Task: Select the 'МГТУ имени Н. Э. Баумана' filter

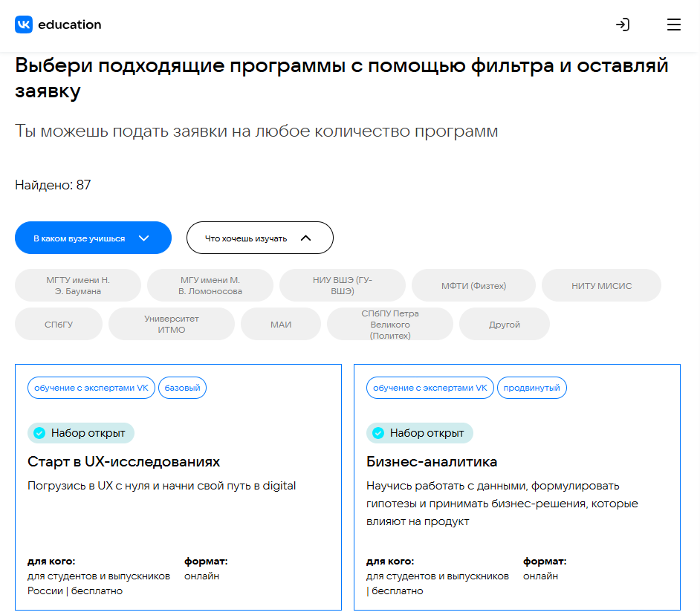Action: [x=78, y=285]
